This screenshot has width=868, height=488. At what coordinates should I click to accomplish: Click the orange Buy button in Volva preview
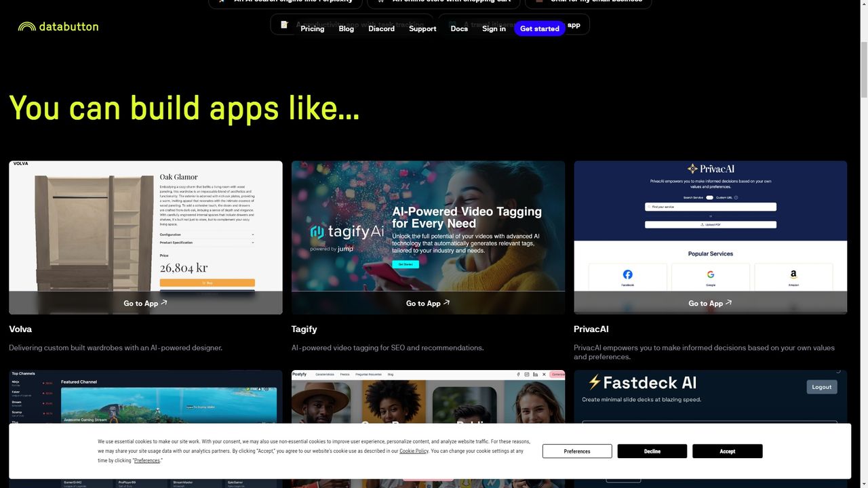(208, 283)
